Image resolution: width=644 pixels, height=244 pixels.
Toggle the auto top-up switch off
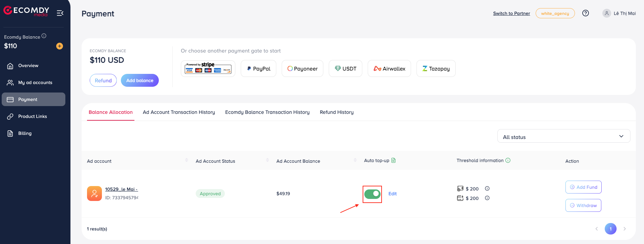click(372, 194)
